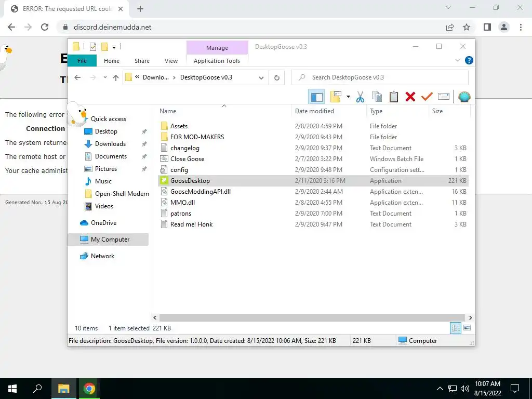Select Network in navigation pane
Screen dimensions: 532x399
point(102,256)
